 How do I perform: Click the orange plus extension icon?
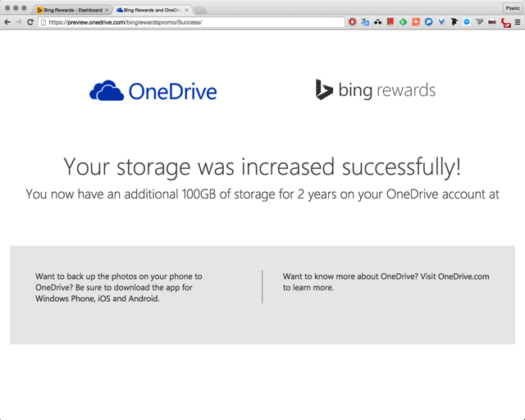(416, 22)
